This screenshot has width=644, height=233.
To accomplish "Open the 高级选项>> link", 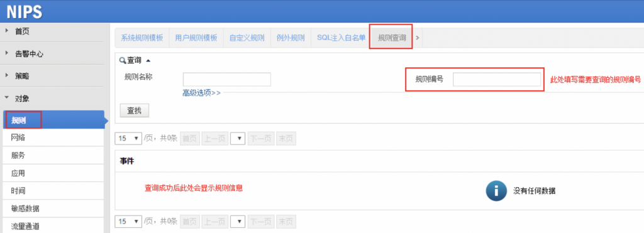I will [202, 93].
